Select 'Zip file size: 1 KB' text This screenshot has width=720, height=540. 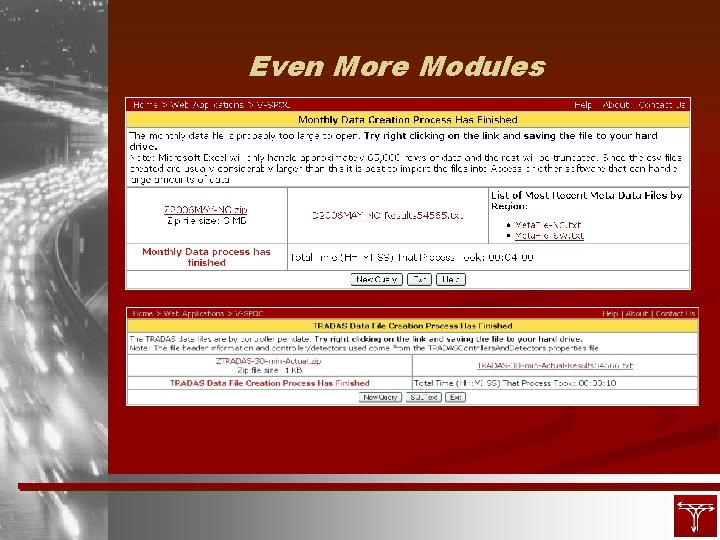click(270, 370)
